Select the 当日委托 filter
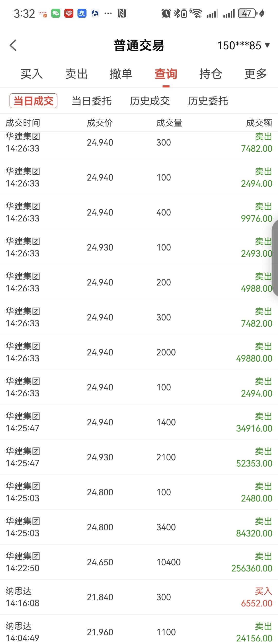Screen dimensions: 278x644 pos(92,101)
